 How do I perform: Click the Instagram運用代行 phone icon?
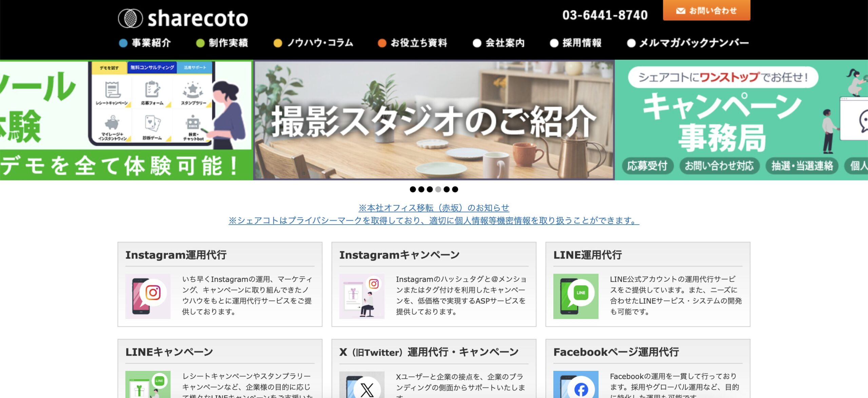(148, 296)
